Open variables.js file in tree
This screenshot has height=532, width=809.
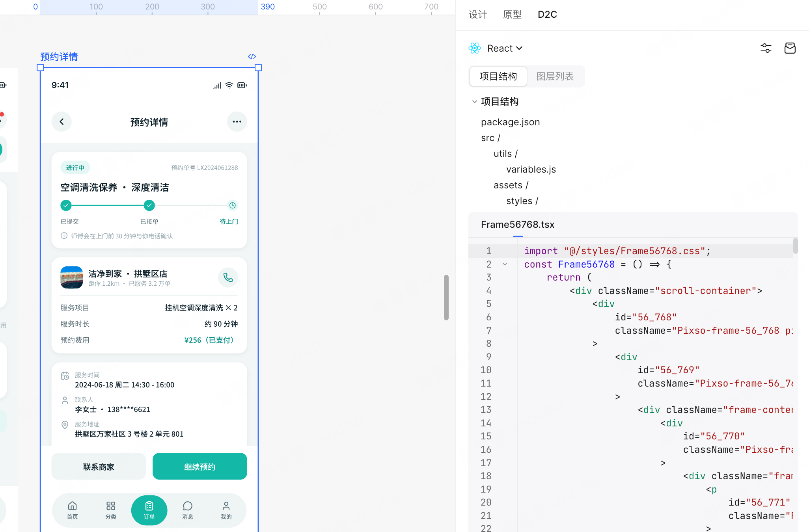pyautogui.click(x=531, y=169)
